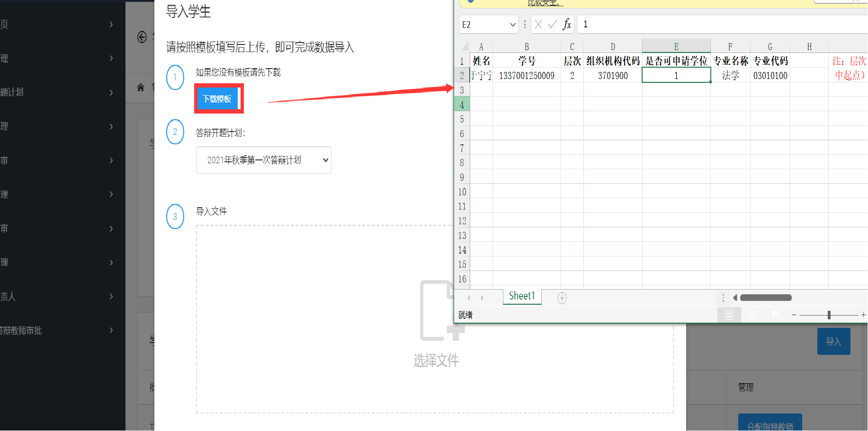Click the three-dot tab bar splitter handle
868x431 pixels.
tap(723, 298)
